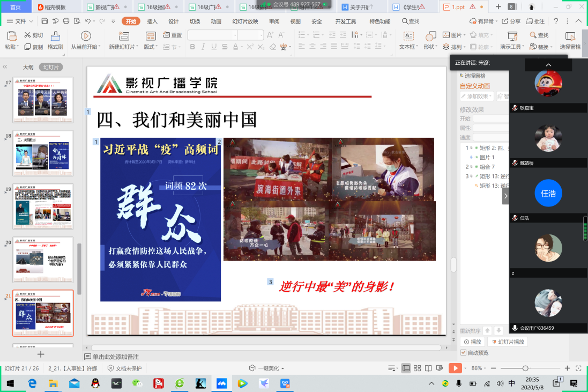Viewport: 588px width, 392px height.
Task: Click the Format Painter (格式刷) icon
Action: [x=55, y=36]
